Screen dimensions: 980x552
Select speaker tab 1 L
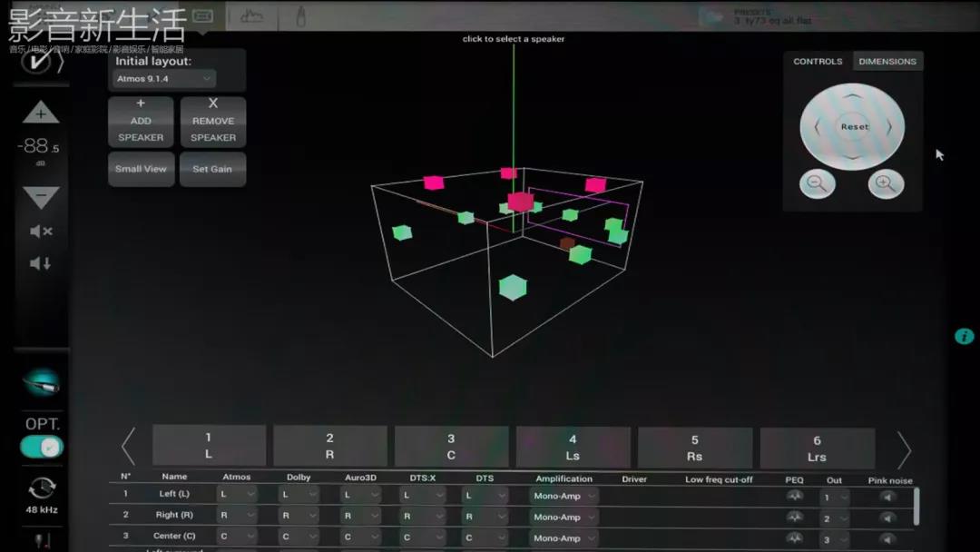tap(209, 445)
